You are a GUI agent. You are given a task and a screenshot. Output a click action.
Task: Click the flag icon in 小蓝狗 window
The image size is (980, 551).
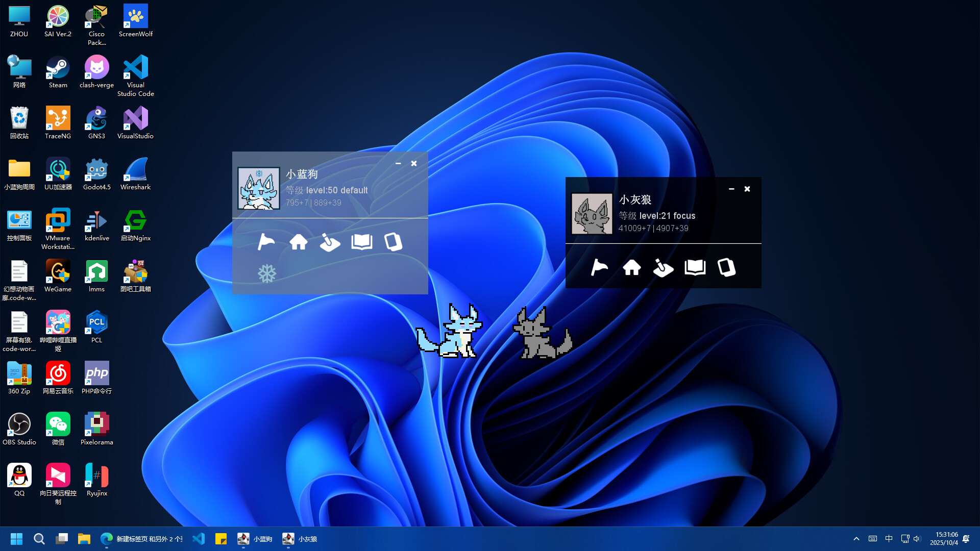pos(266,242)
